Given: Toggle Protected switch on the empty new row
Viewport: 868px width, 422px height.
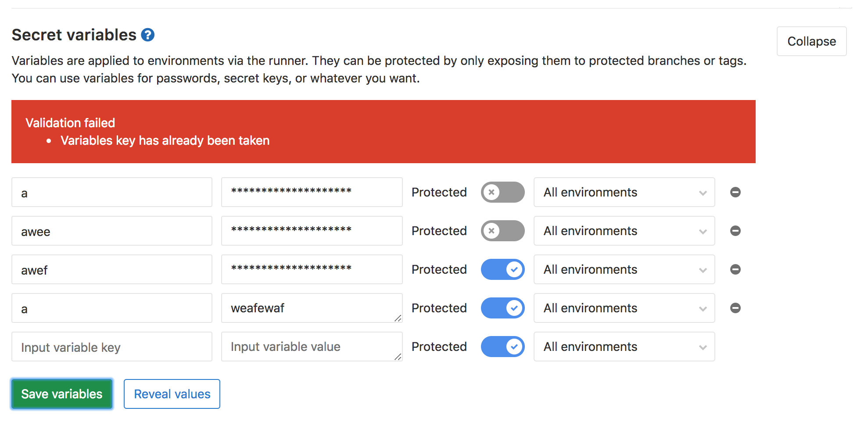Looking at the screenshot, I should click(502, 347).
